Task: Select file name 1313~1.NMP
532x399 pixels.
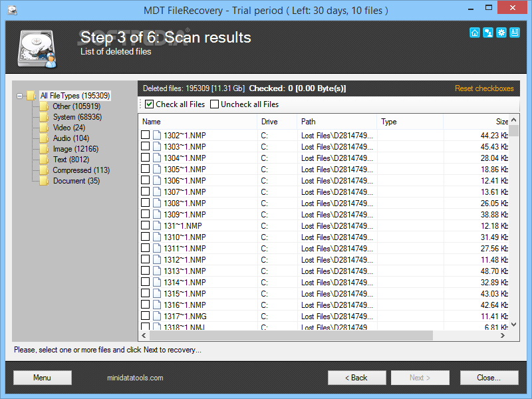Action: coord(185,271)
